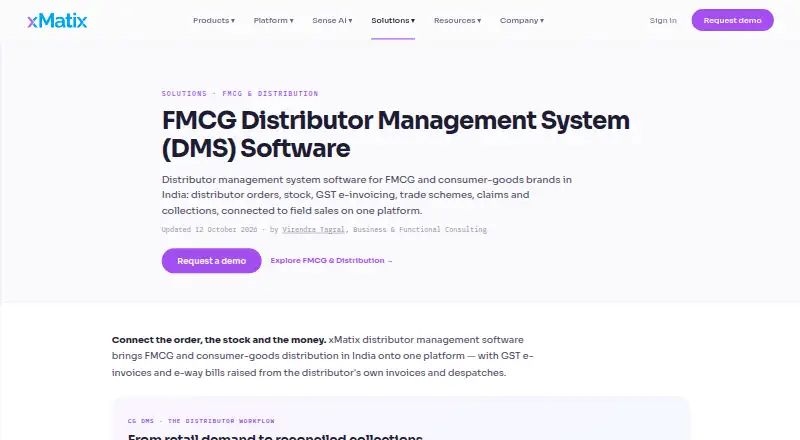Viewport: 800px width, 440px height.
Task: Click the Request demo header button
Action: (x=732, y=20)
